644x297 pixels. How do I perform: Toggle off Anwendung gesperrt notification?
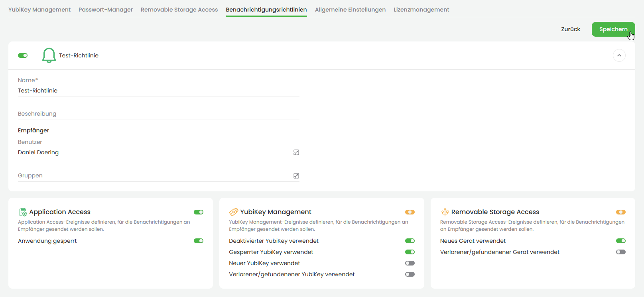click(x=199, y=241)
